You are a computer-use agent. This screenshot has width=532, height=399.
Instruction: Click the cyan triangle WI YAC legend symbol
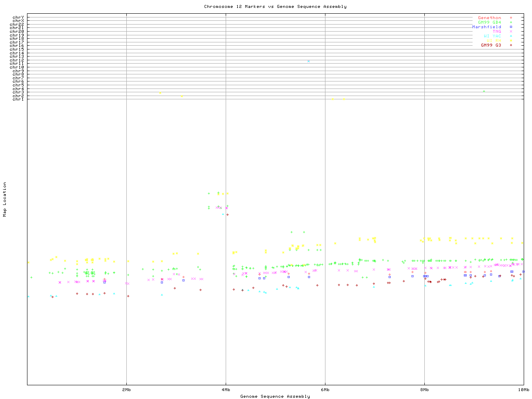coord(511,36)
